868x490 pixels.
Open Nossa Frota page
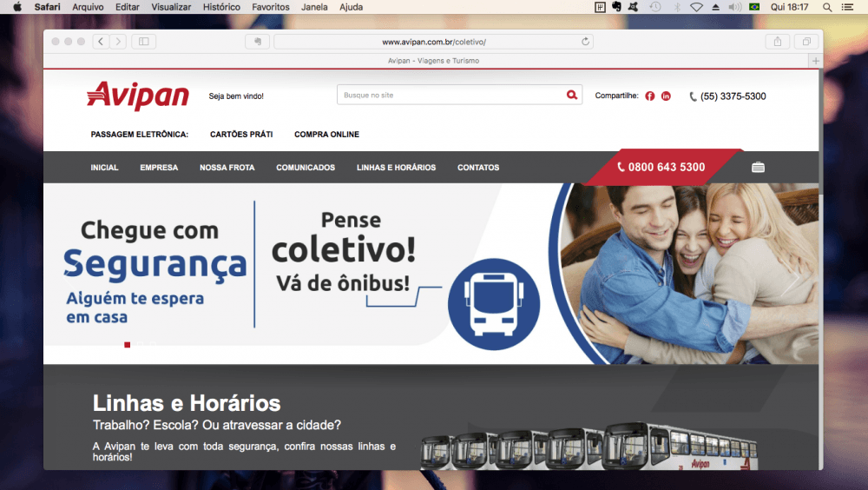tap(227, 168)
